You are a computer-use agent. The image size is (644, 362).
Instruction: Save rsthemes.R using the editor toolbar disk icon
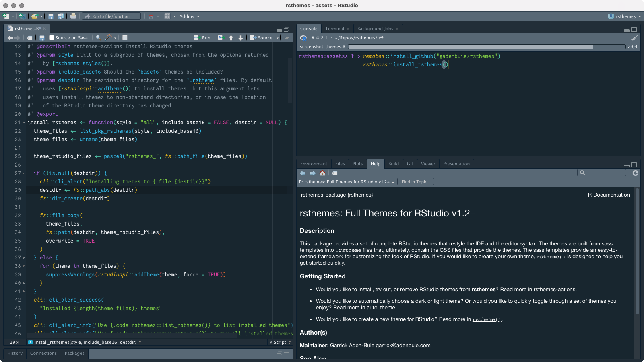(x=42, y=38)
